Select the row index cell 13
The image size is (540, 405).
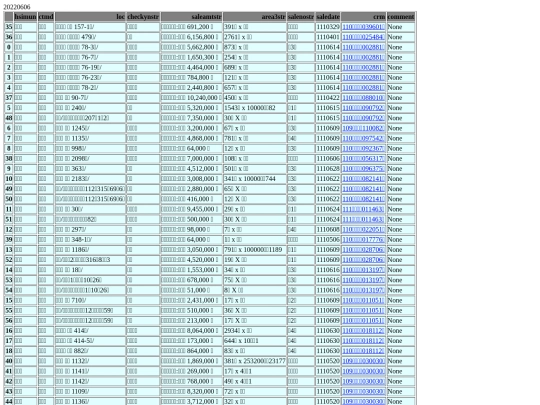9,250
